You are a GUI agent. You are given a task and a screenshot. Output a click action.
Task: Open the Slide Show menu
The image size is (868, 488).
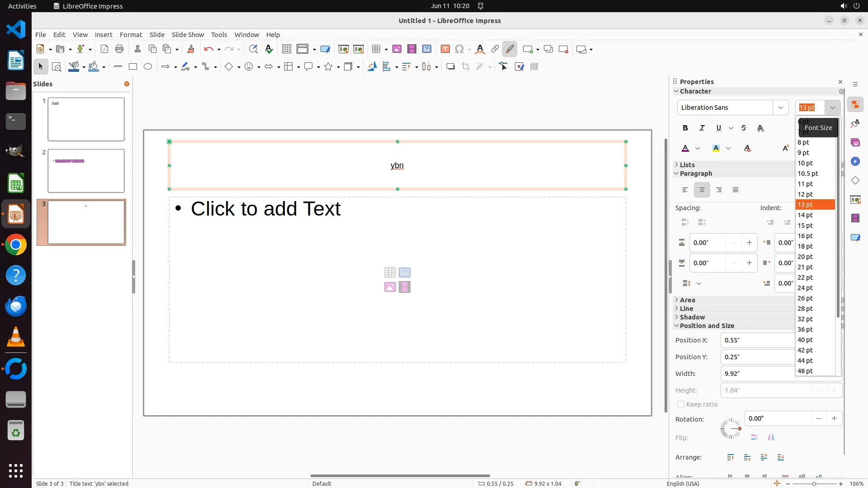(188, 35)
